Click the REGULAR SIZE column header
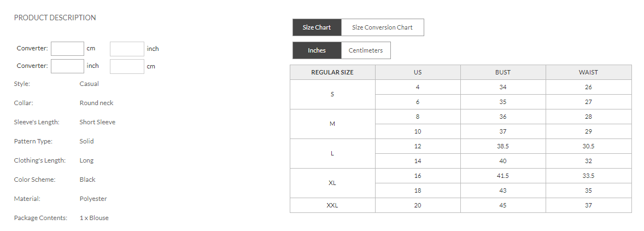 tap(332, 72)
